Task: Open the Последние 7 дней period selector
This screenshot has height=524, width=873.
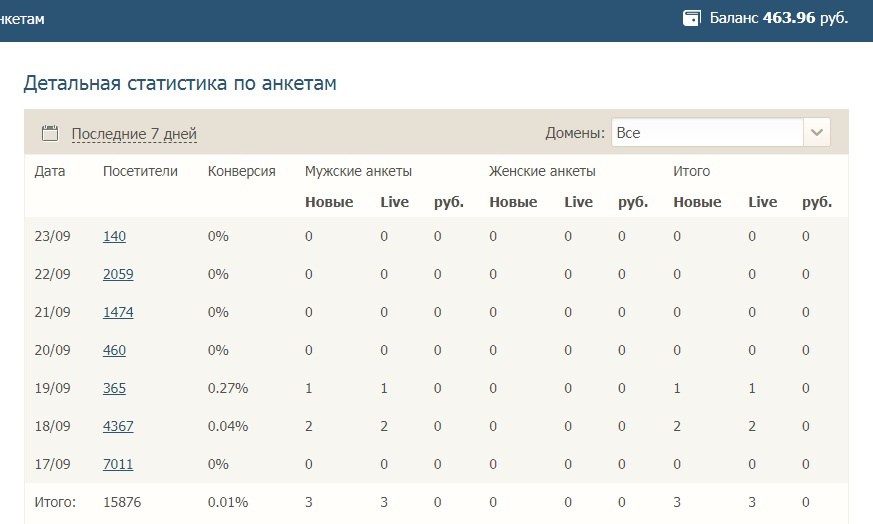Action: click(x=134, y=134)
